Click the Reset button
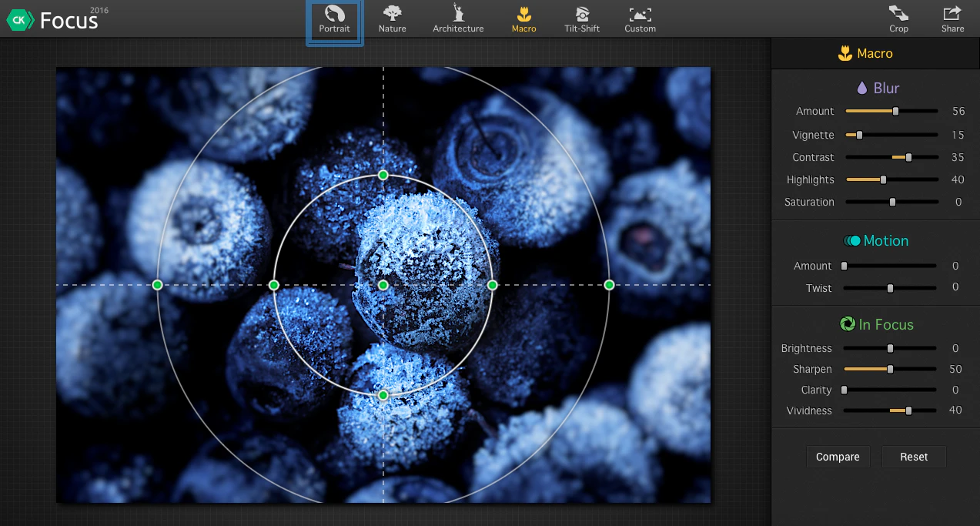Screen dimensions: 980x526 pyautogui.click(x=914, y=457)
